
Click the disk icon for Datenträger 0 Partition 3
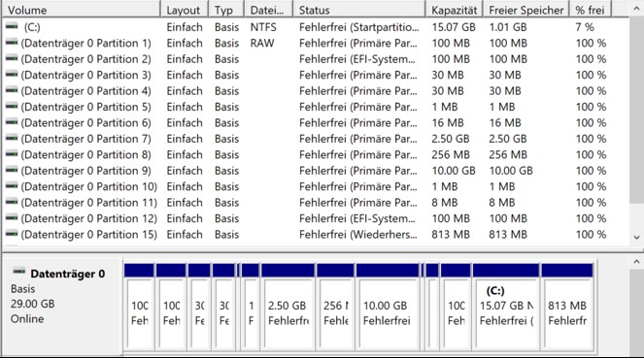[x=12, y=75]
